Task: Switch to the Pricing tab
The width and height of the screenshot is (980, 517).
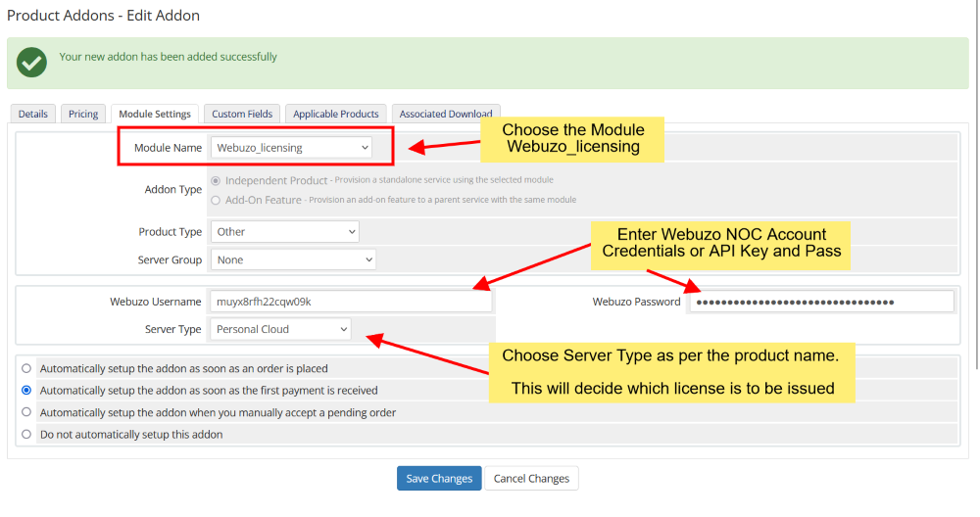Action: coord(83,114)
